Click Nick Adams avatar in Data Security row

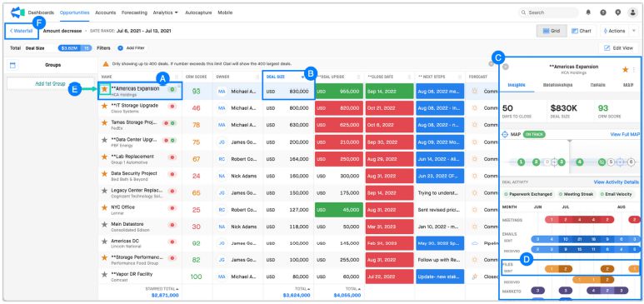pyautogui.click(x=222, y=176)
